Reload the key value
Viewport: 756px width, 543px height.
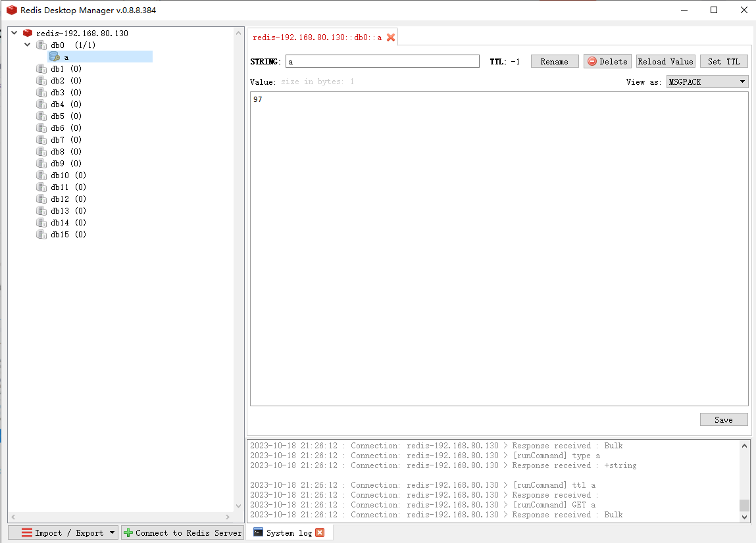coord(665,61)
